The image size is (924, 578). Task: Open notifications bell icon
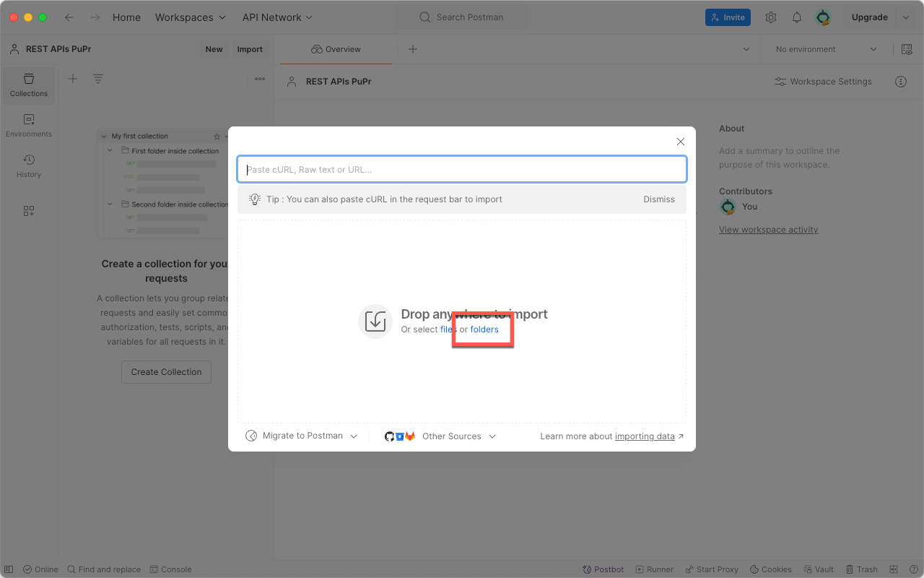pyautogui.click(x=797, y=17)
